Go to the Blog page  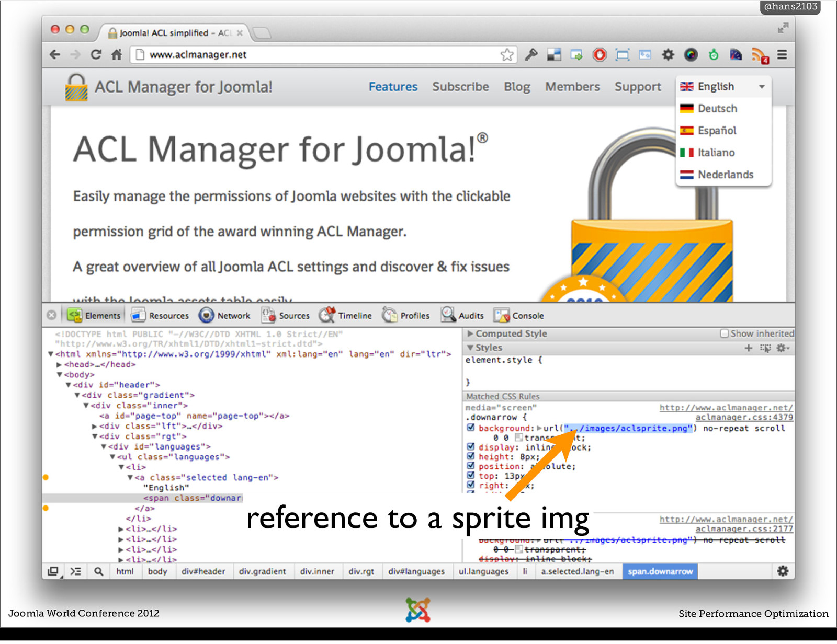(x=517, y=87)
